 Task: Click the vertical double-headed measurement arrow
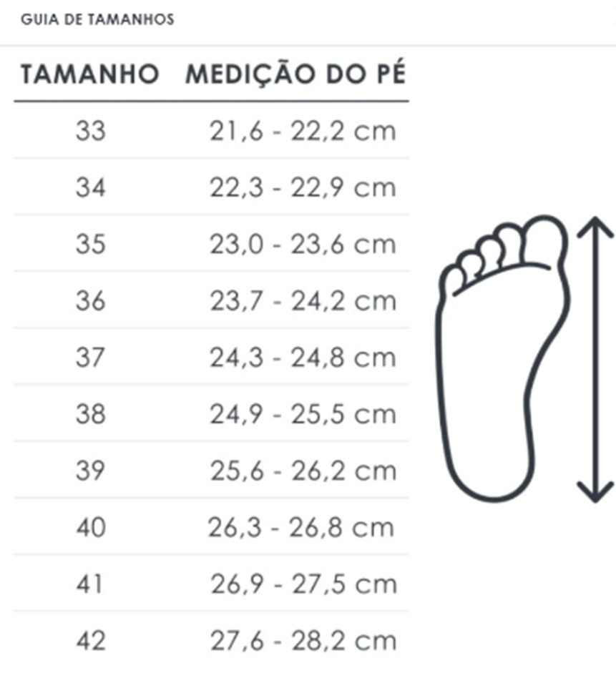(596, 359)
